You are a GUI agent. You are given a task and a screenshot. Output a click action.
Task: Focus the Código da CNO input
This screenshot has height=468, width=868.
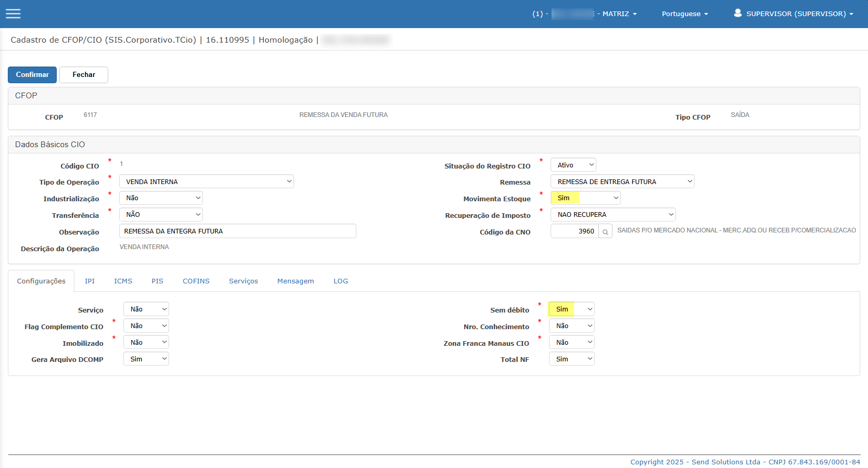[x=575, y=231]
